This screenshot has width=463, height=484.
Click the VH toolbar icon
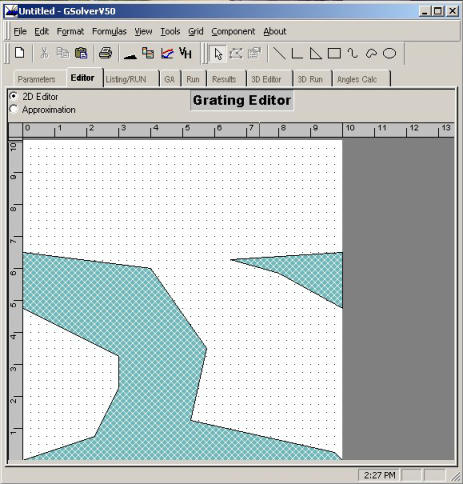185,53
